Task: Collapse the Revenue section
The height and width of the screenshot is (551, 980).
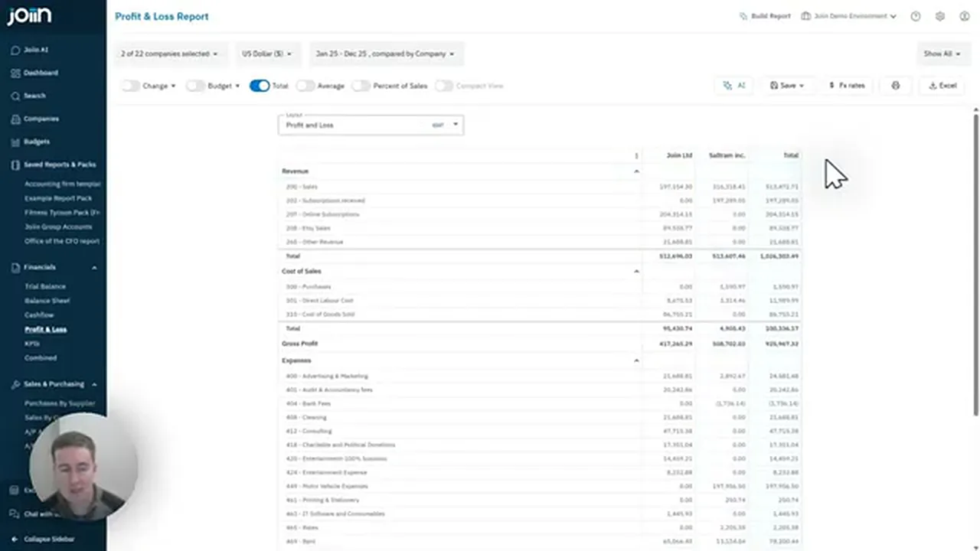Action: [636, 171]
